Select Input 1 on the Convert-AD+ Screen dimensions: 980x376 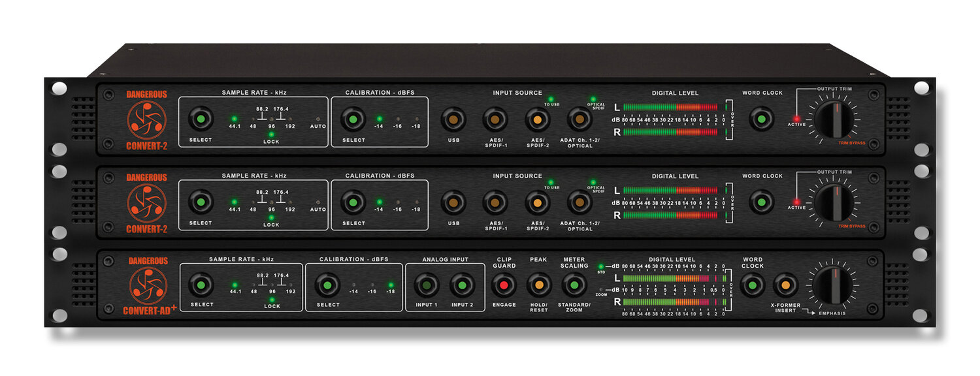(427, 285)
